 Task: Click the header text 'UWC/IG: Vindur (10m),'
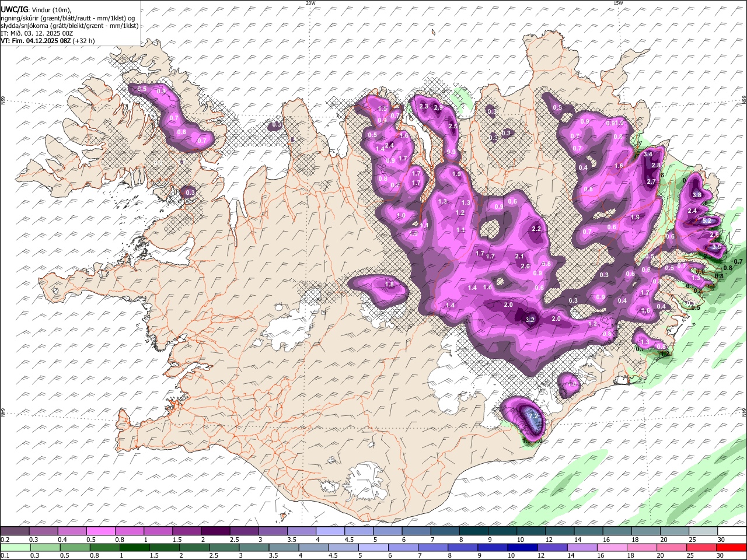pos(36,10)
